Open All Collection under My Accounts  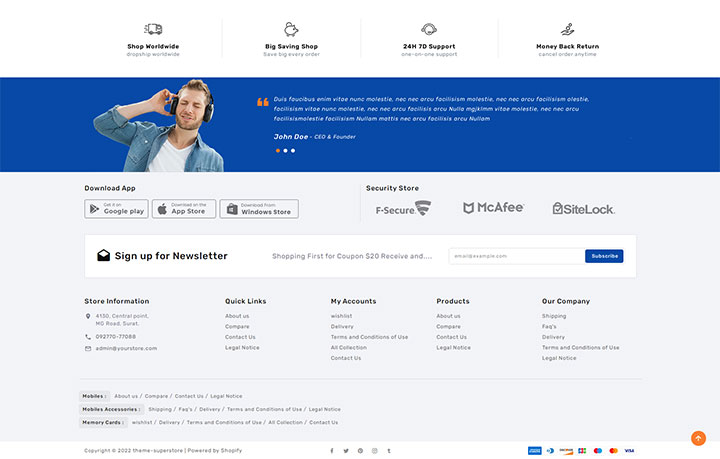pyautogui.click(x=349, y=348)
